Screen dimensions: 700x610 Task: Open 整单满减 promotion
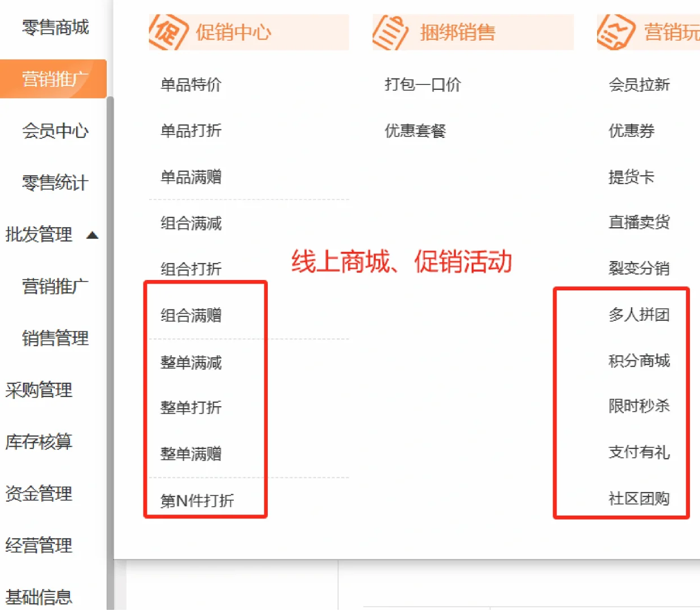(x=191, y=363)
